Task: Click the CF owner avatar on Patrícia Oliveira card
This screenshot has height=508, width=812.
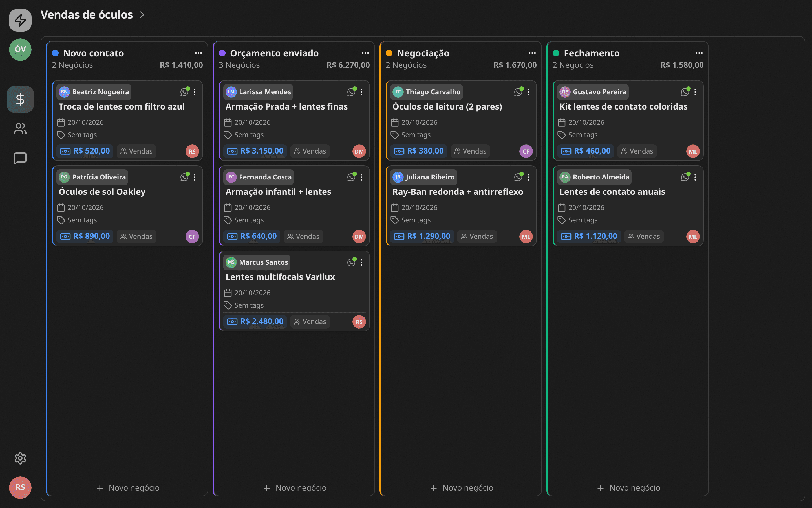Action: [x=192, y=237]
